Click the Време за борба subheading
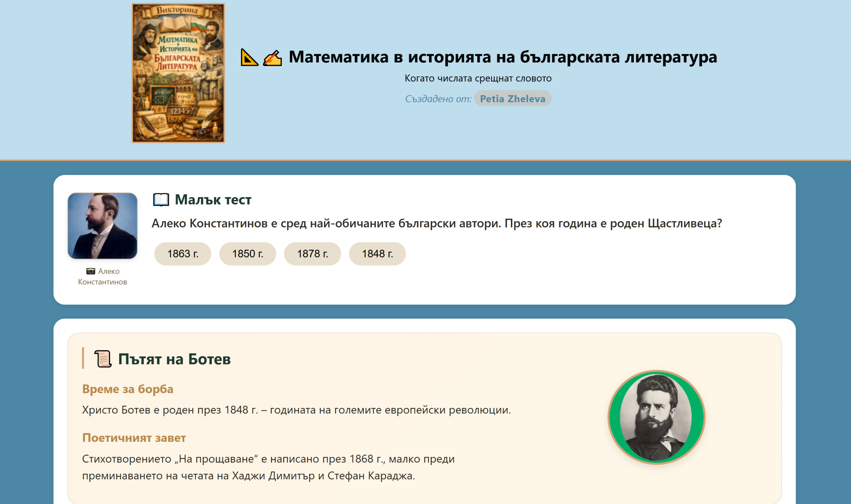The height and width of the screenshot is (504, 851). pyautogui.click(x=128, y=389)
